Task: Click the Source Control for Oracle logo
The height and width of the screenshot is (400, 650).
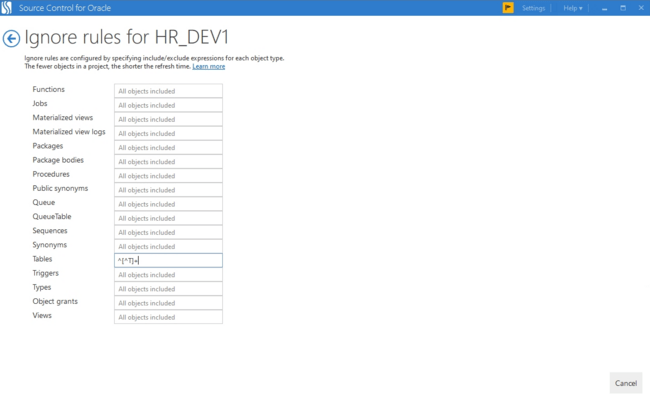Action: [x=7, y=8]
